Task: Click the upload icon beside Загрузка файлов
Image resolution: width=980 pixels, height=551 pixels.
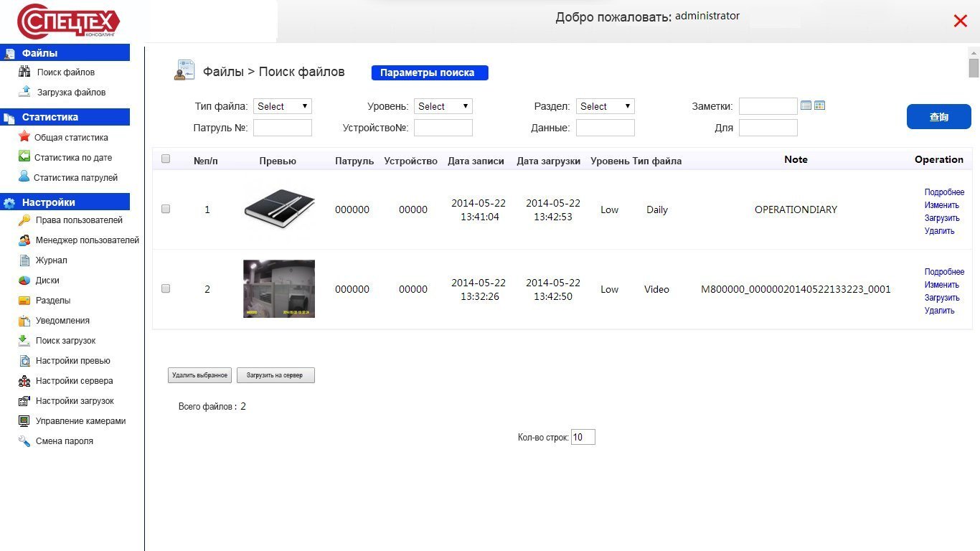Action: click(24, 92)
